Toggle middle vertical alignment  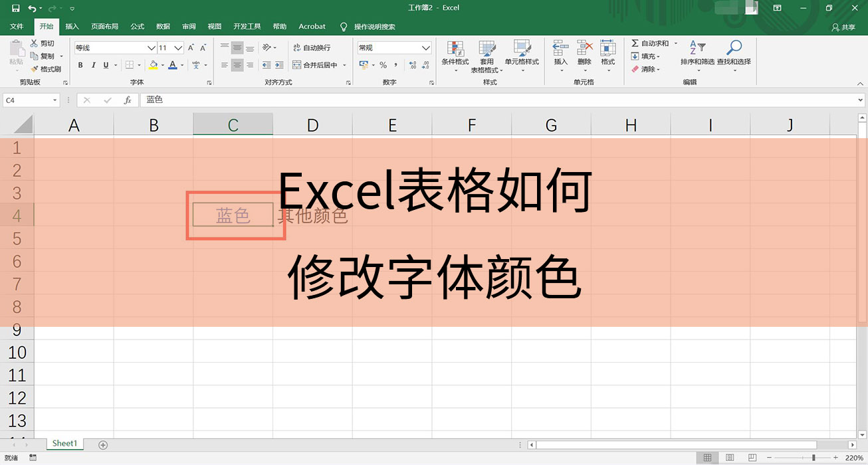coord(237,48)
